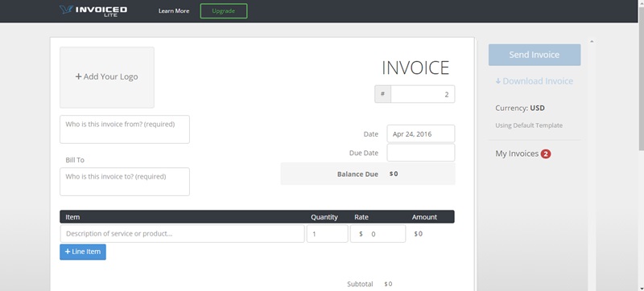Open My Invoices list

[517, 154]
